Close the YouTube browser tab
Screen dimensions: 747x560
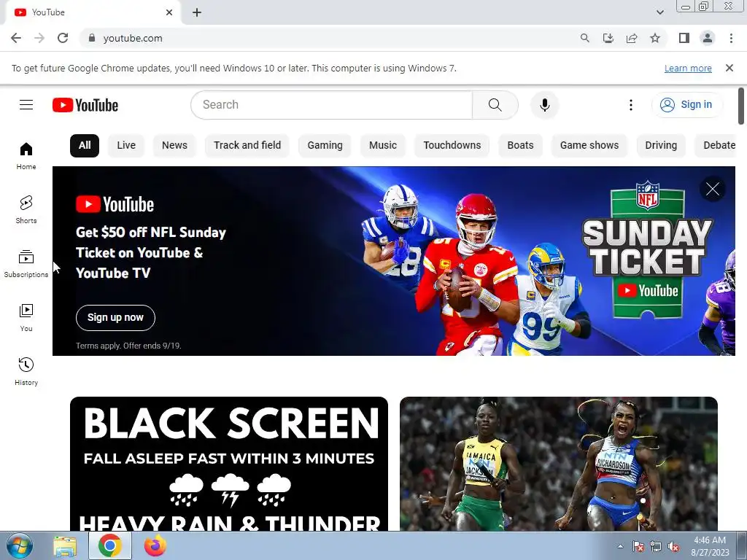click(169, 12)
